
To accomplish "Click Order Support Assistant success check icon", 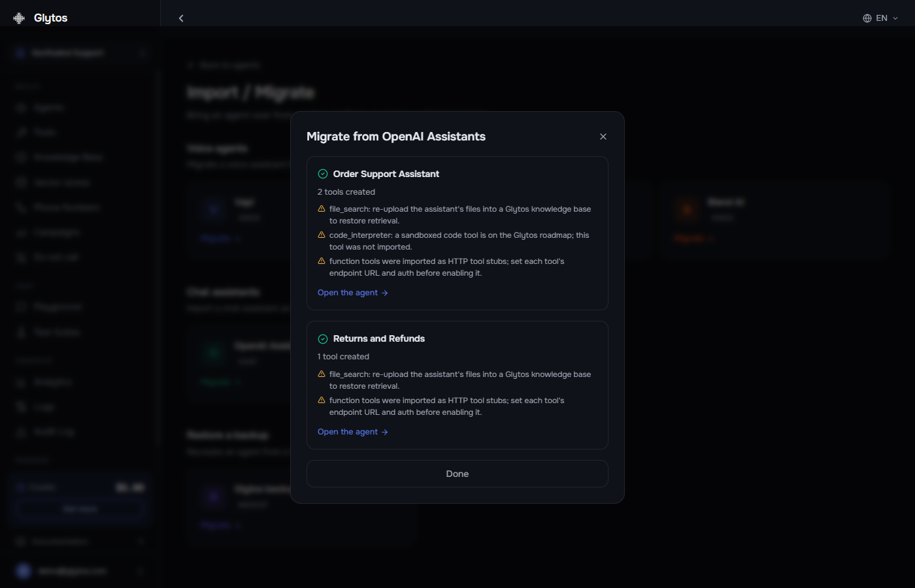I will (x=323, y=174).
